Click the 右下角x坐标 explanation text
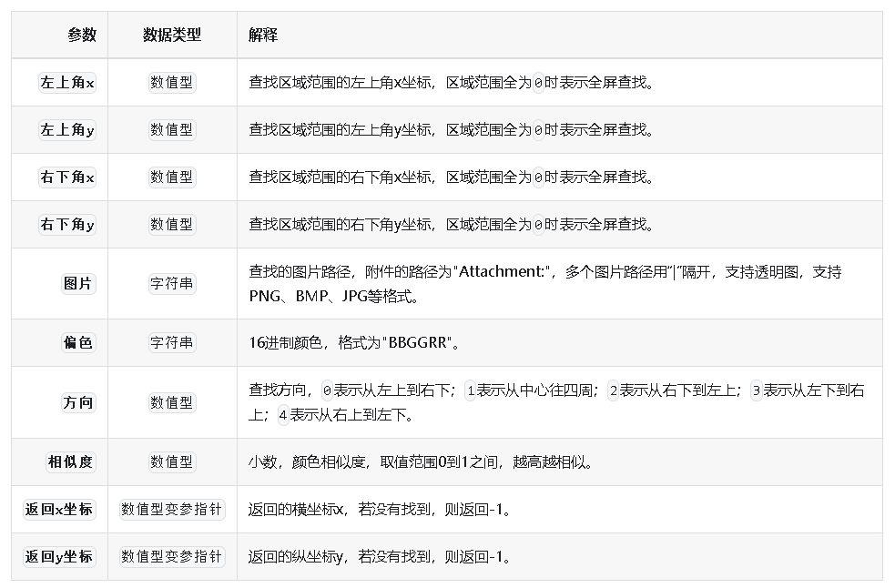 click(x=452, y=177)
